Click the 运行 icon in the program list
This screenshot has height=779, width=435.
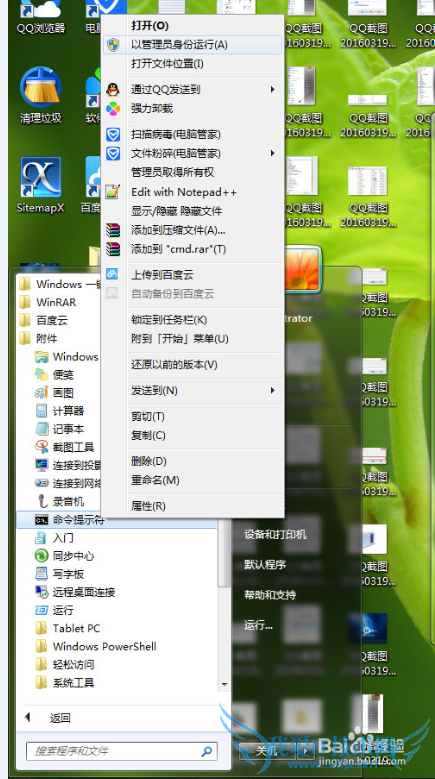click(41, 610)
